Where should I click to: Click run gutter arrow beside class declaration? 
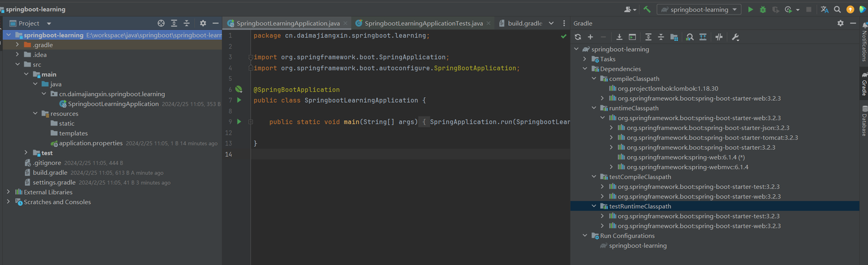[x=239, y=100]
